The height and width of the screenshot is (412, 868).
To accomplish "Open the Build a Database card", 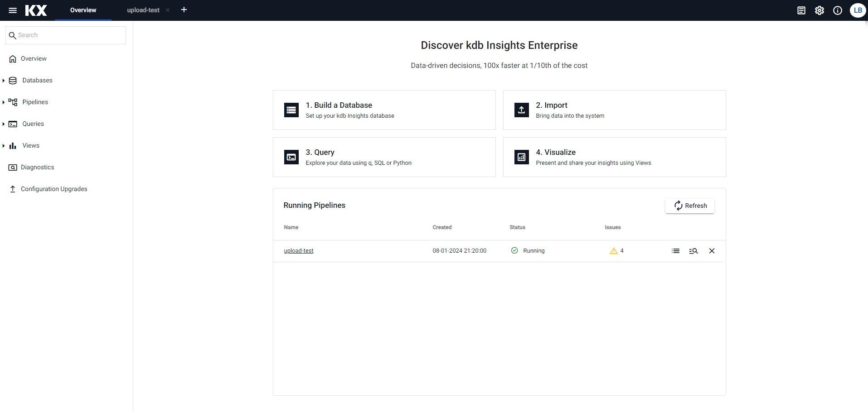I will point(384,110).
